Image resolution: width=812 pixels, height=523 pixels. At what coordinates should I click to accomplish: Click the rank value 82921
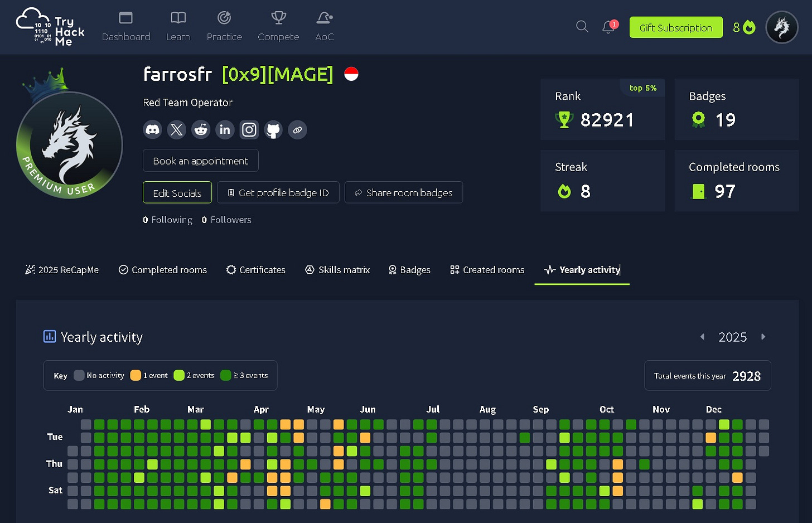pos(607,120)
